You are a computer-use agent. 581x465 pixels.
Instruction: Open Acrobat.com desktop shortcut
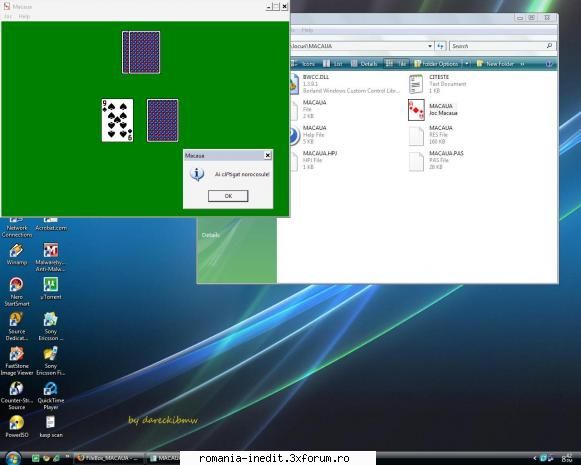[51, 224]
